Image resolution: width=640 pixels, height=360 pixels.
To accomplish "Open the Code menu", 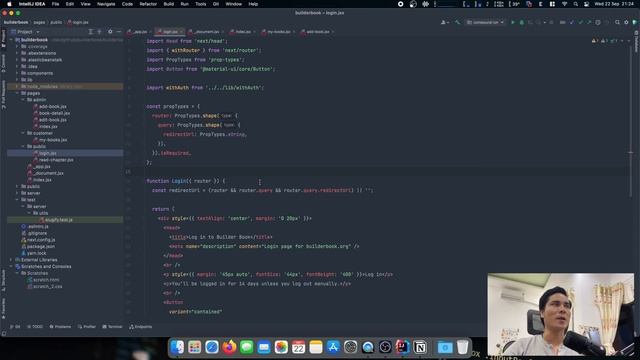I will pyautogui.click(x=127, y=4).
